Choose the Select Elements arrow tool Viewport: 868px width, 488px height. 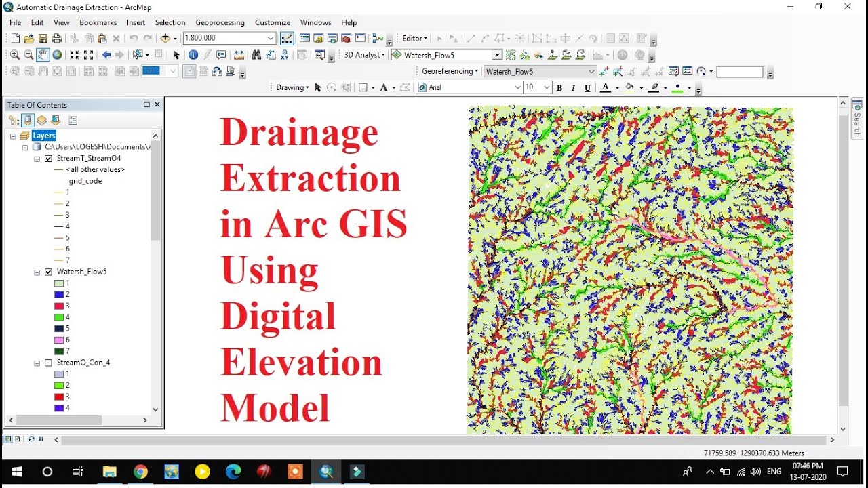click(176, 55)
